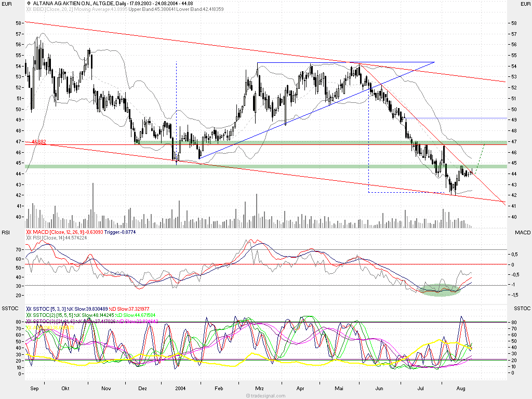Click the green icon beside SSTOC(2) legend

coord(29,315)
